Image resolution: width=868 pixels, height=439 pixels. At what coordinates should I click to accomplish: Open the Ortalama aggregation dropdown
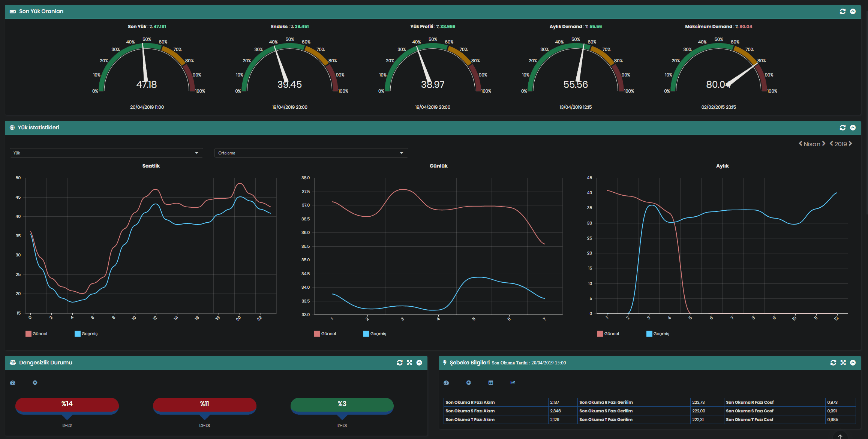[311, 153]
